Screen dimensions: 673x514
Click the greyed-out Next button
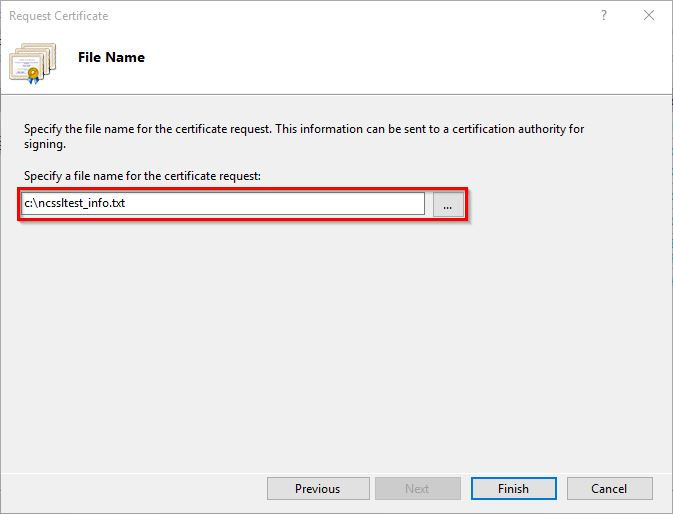click(417, 489)
